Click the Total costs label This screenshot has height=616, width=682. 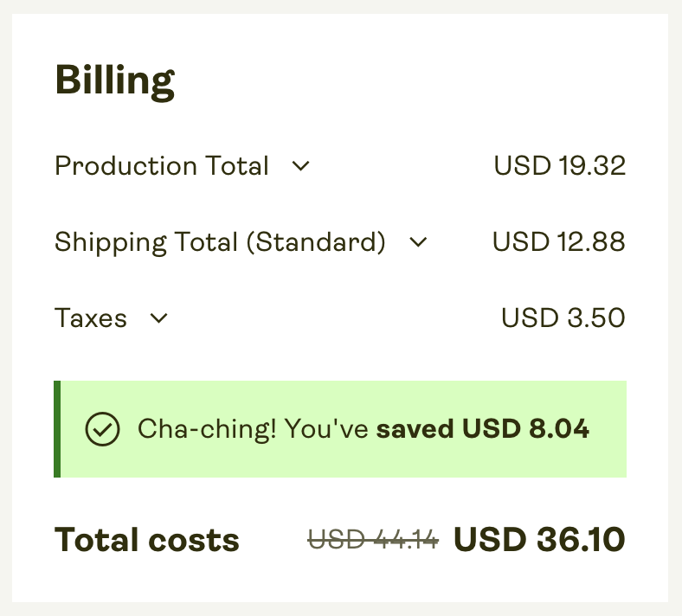pos(146,540)
